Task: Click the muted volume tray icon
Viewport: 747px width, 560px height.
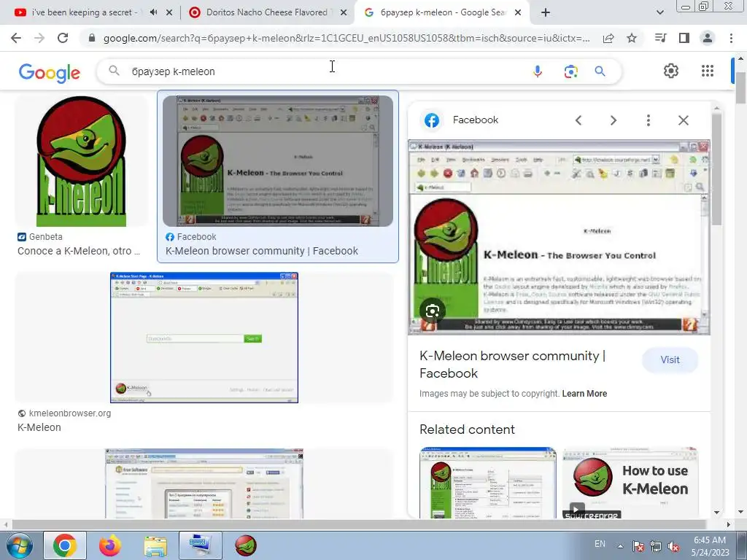Action: point(673,547)
